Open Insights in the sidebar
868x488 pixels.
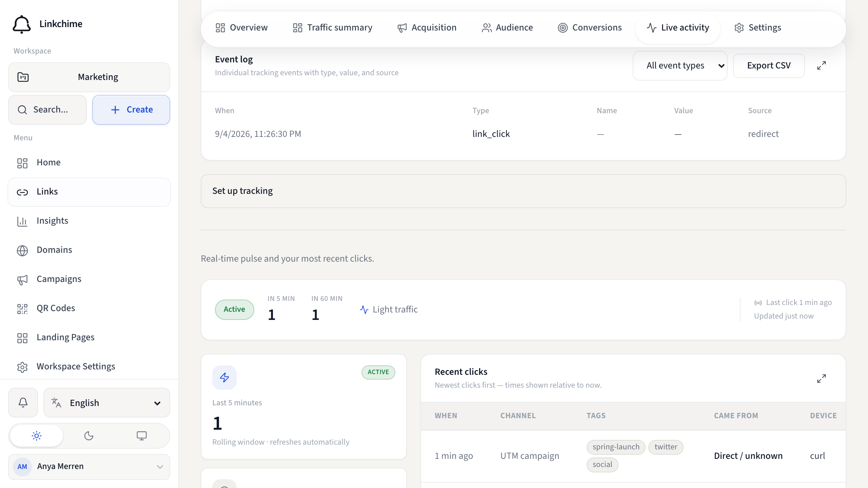[89, 221]
